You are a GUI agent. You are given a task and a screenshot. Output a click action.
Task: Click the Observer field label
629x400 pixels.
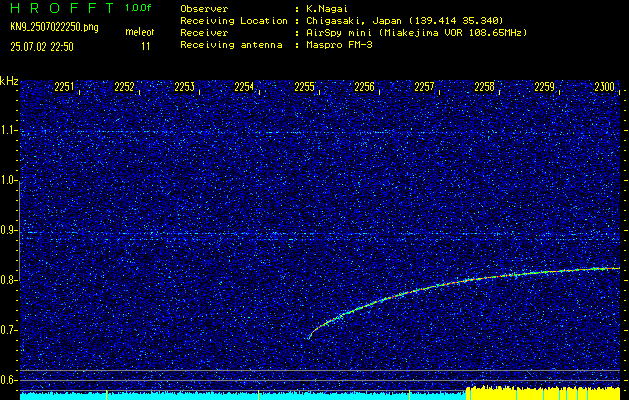tap(204, 9)
